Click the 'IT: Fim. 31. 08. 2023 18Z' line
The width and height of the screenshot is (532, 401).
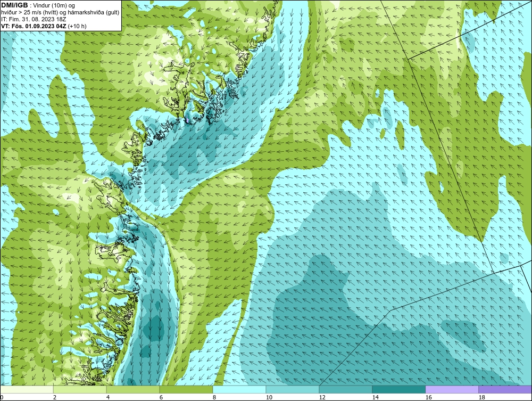click(34, 19)
